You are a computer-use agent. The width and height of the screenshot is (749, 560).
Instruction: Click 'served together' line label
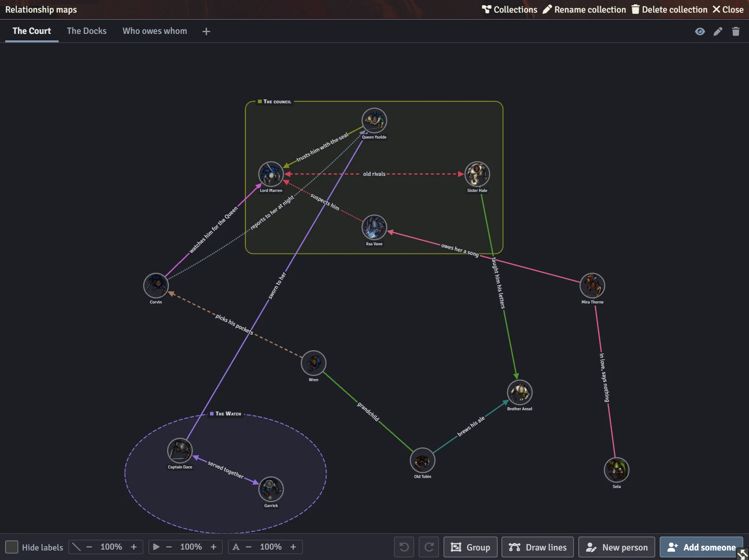226,469
